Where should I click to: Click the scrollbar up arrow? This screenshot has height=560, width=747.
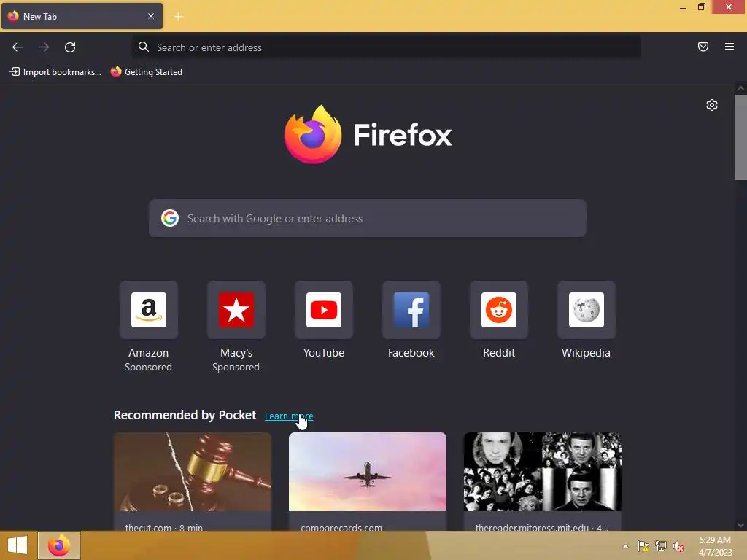tap(740, 88)
